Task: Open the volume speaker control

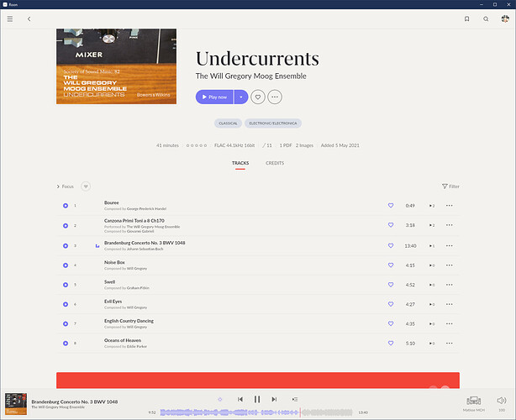Action: pos(502,401)
